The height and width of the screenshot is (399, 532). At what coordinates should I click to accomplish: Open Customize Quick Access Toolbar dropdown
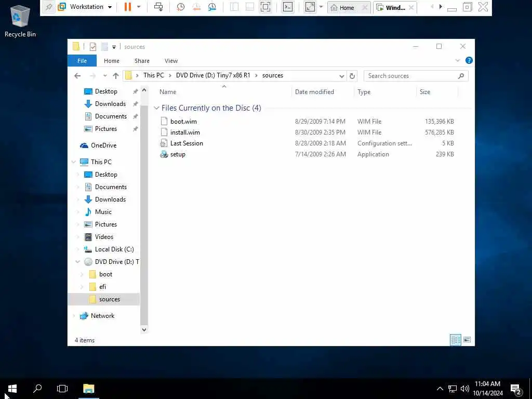pyautogui.click(x=114, y=47)
